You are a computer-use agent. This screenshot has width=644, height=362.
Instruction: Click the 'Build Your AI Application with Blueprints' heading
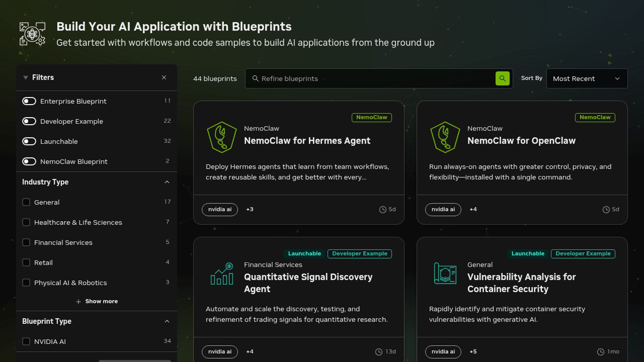click(x=174, y=26)
